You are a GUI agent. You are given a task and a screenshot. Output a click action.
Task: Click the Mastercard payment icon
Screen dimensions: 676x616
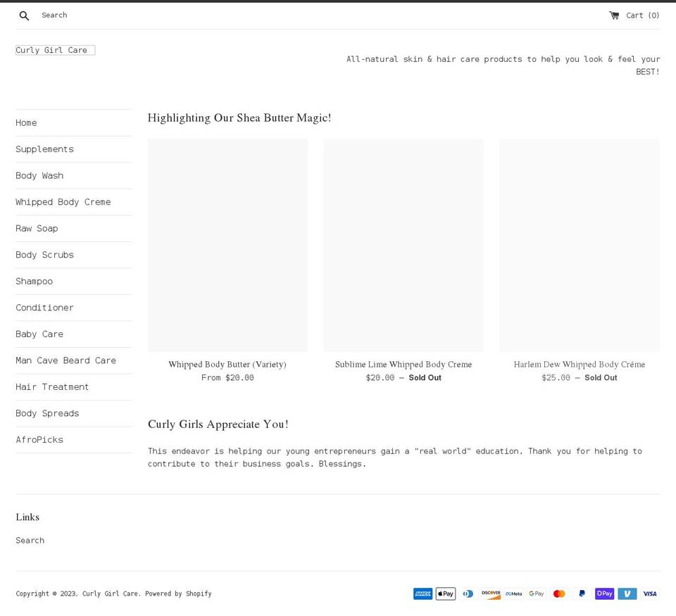coord(559,593)
